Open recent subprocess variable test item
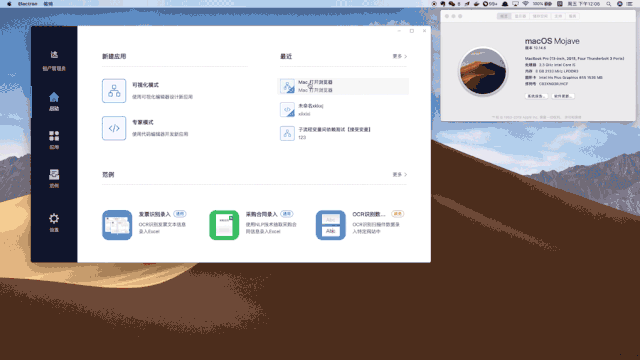The width and height of the screenshot is (640, 360). [343, 133]
